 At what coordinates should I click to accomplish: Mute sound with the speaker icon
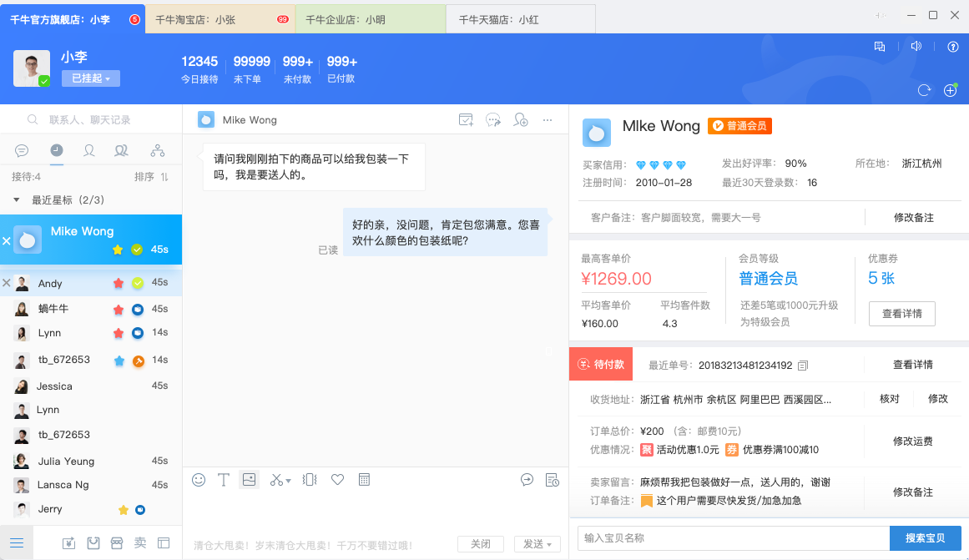916,47
